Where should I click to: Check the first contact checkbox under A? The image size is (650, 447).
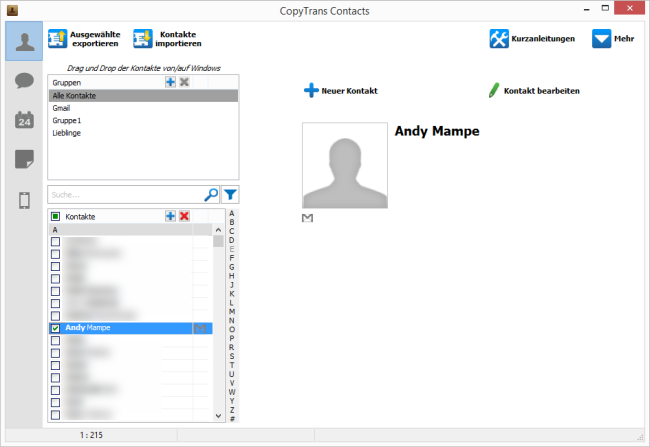pyautogui.click(x=55, y=241)
